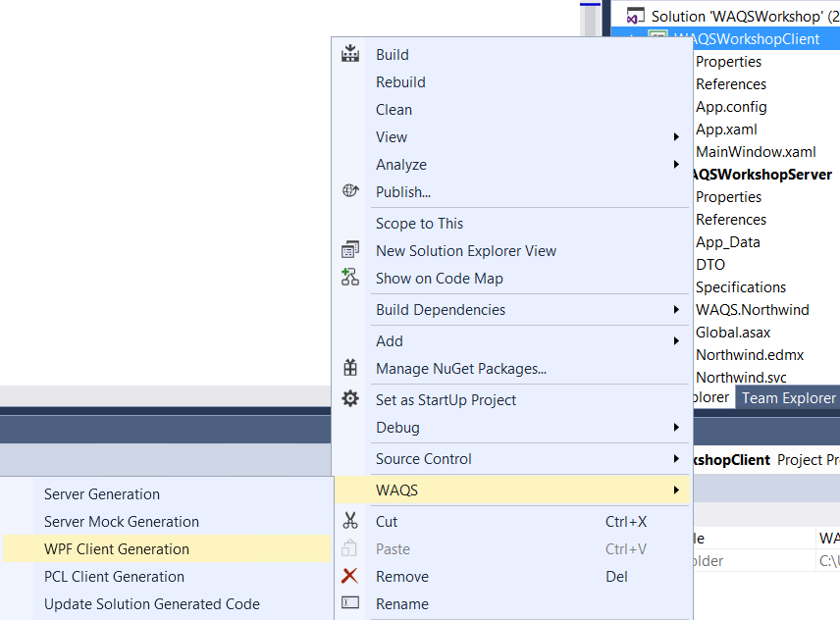Screen dimensions: 840x620
Task: Click the Manage NuGet Packages icon
Action: click(x=350, y=367)
